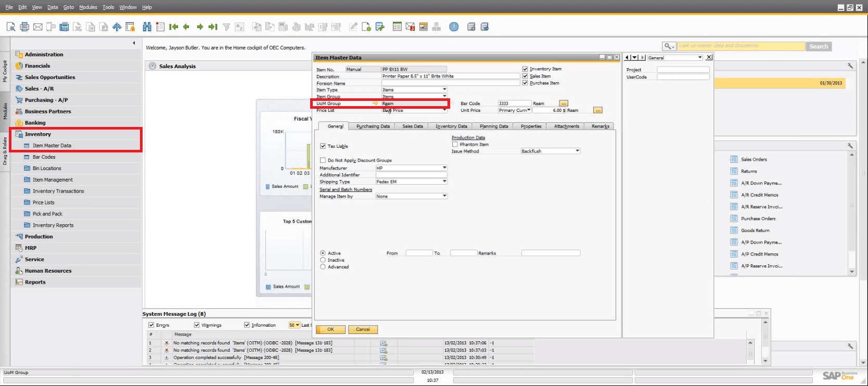Check Phantom Item checkbox
The image size is (868, 386).
click(x=455, y=145)
